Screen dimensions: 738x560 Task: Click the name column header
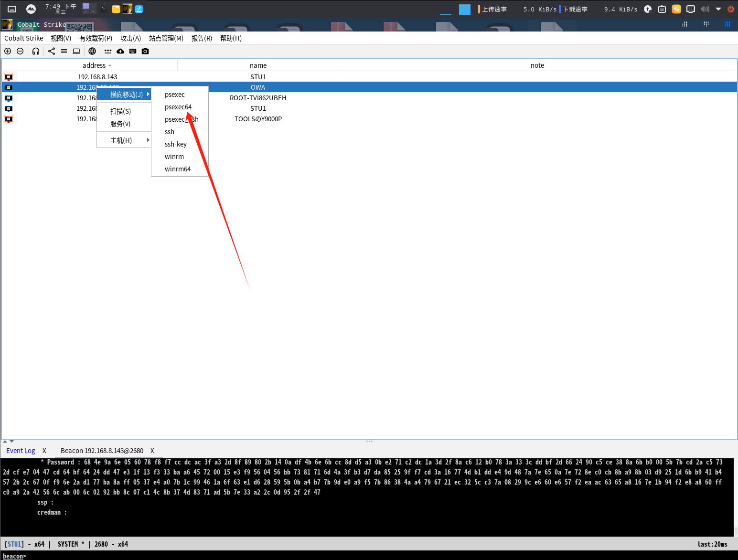pos(258,65)
